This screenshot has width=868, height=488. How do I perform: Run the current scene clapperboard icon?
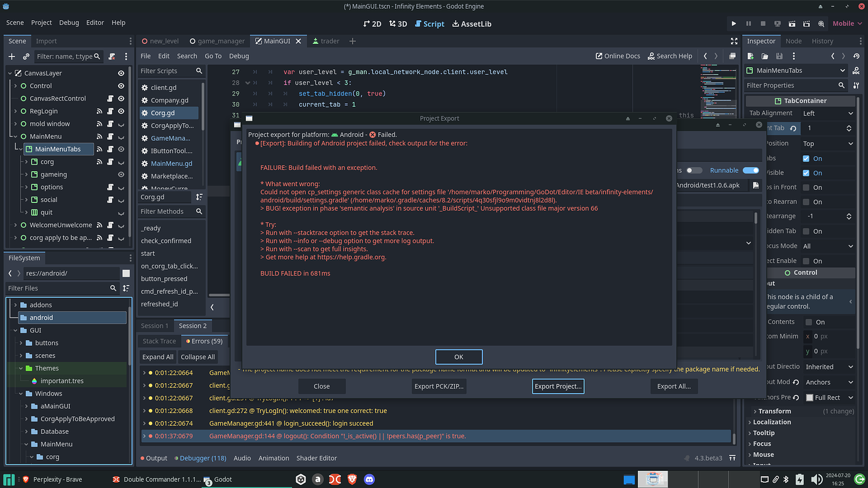[x=792, y=23]
